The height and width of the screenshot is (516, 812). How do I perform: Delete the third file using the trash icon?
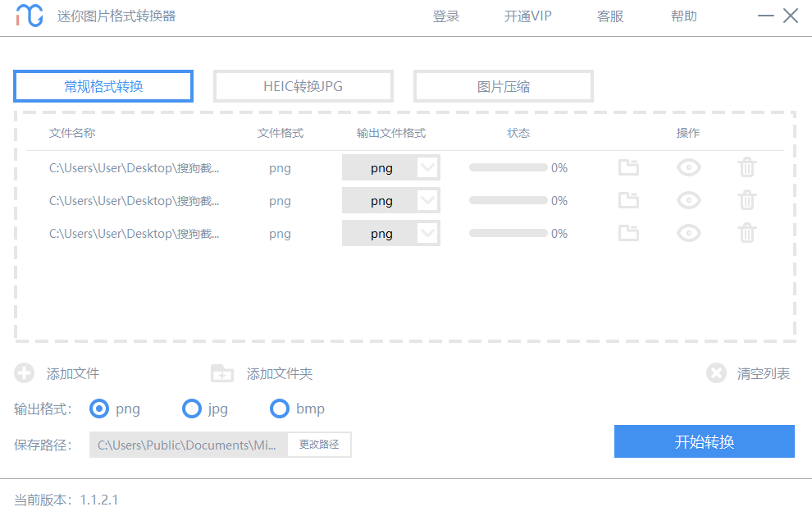[x=746, y=233]
